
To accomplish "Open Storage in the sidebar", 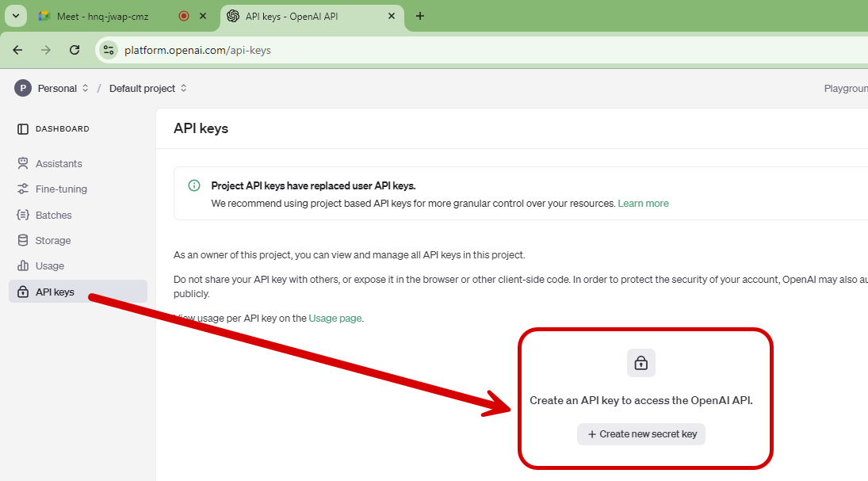I will [78, 240].
